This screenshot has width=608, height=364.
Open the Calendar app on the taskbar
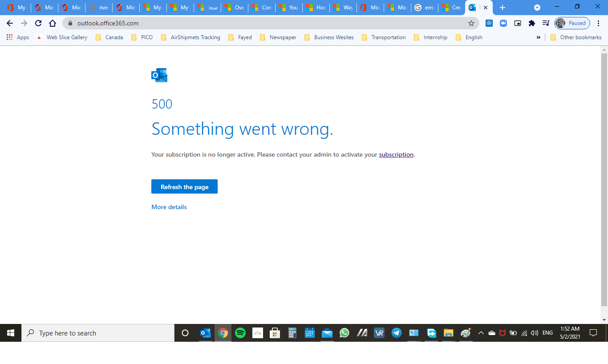point(310,333)
